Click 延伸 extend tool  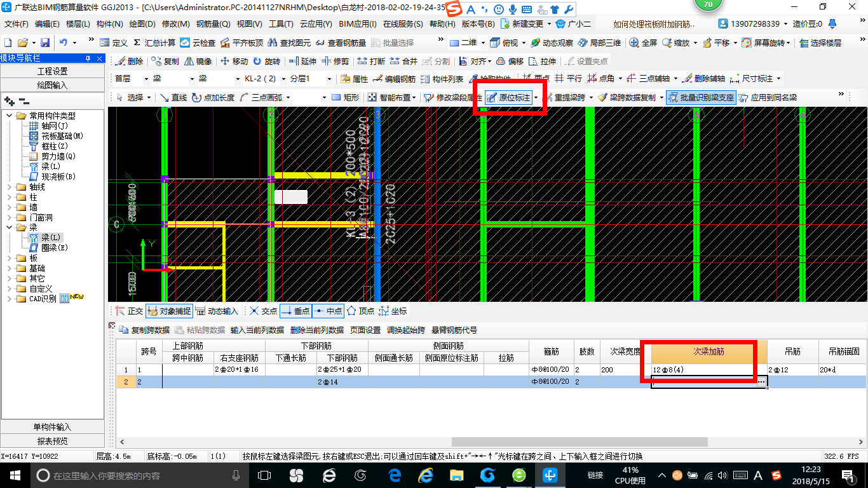point(302,61)
